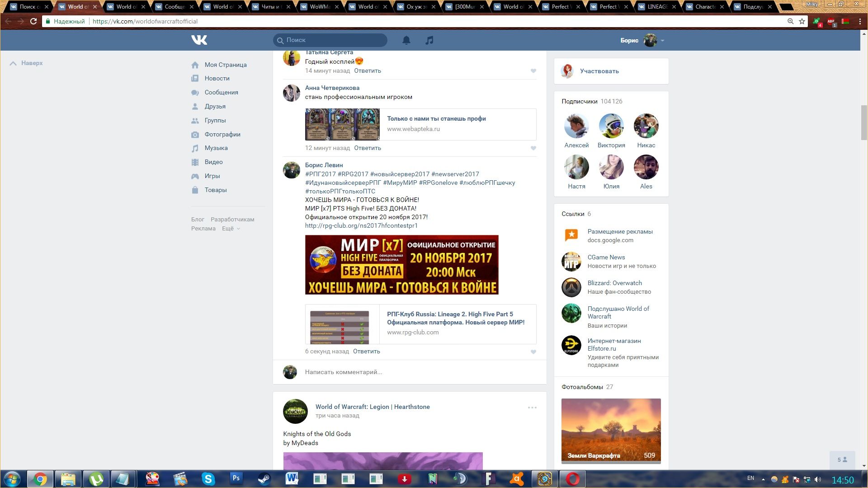
Task: Open the Земли Варкрафта album thumbnail
Action: [x=611, y=430]
